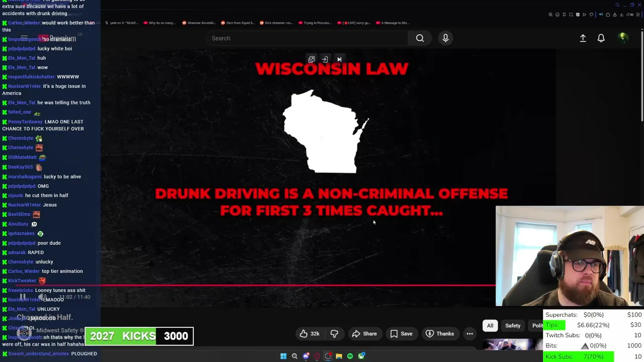Viewport: 644px width, 362px height.
Task: Open browser downloads arrow icon
Action: [622, 15]
